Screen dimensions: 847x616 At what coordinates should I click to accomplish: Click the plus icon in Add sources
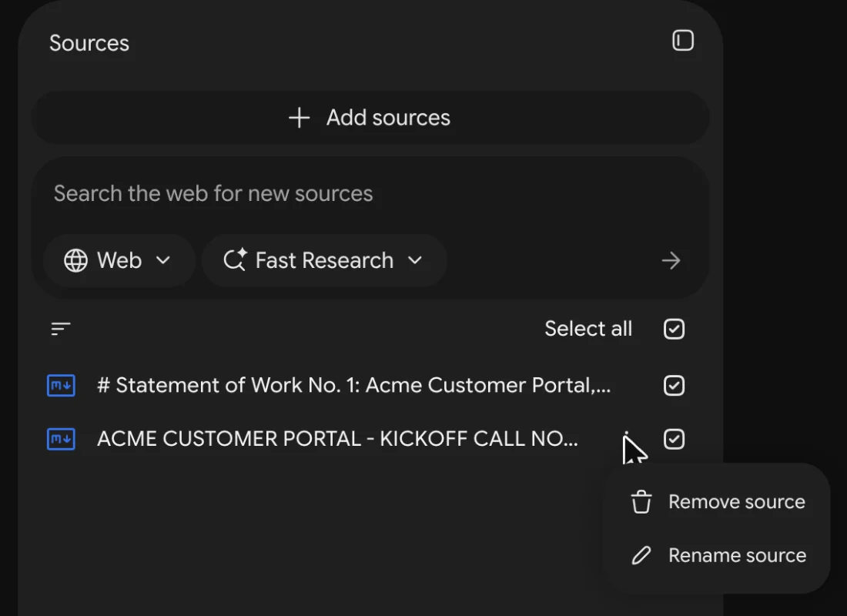pos(299,118)
